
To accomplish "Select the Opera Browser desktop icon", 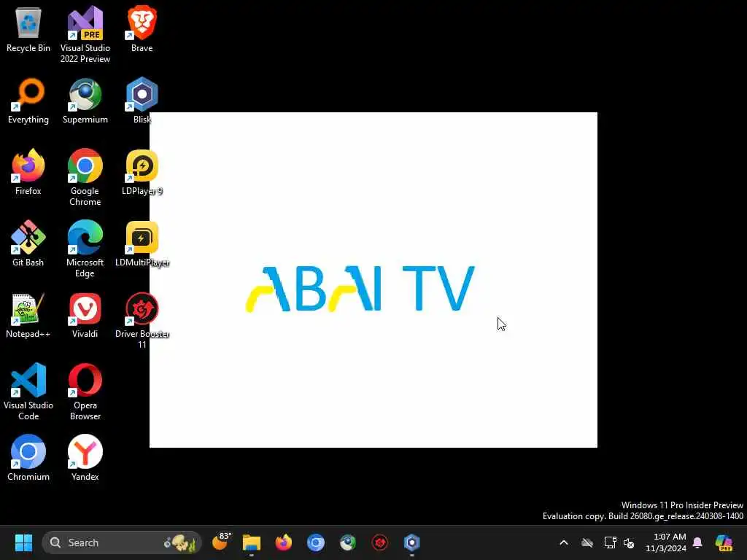I will click(x=85, y=392).
